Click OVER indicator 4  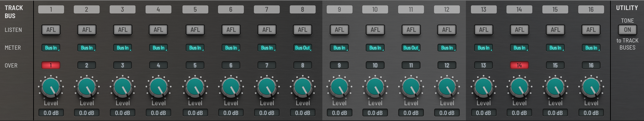(159, 65)
